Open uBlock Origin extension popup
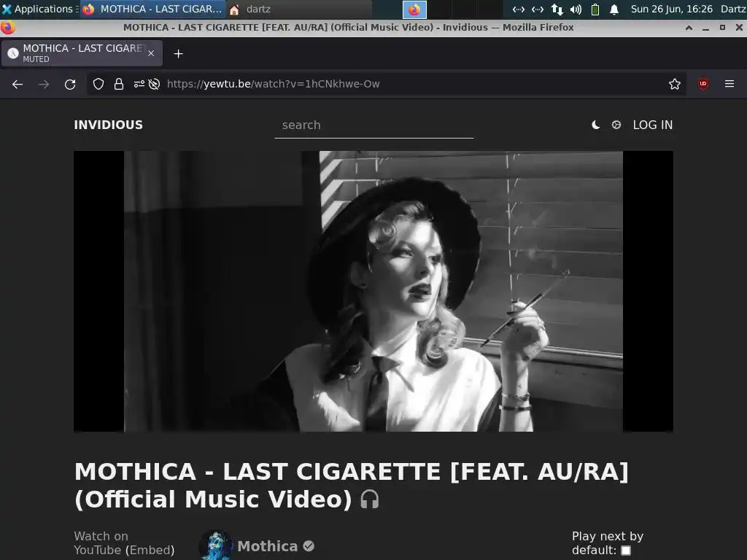The height and width of the screenshot is (560, 747). [703, 85]
